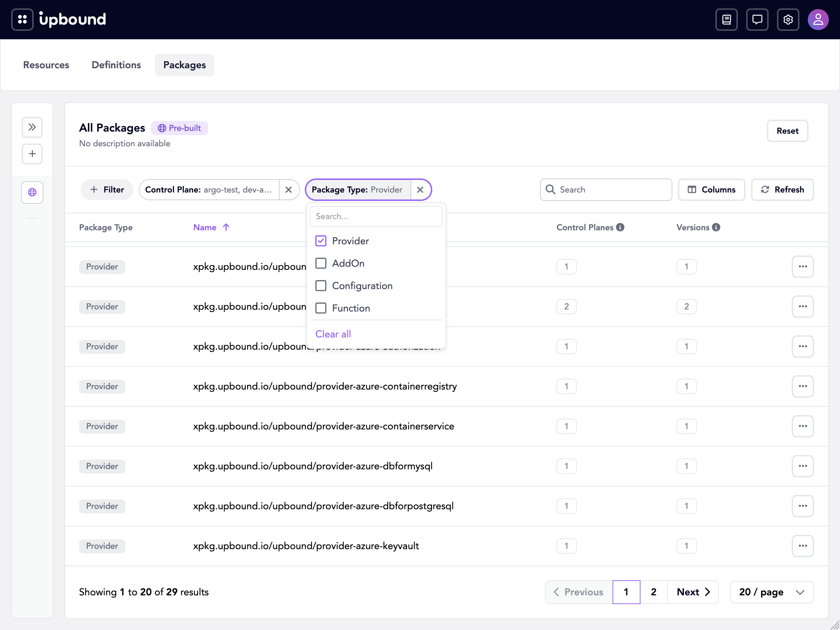Select the globe pre-built view icon

pos(32,192)
